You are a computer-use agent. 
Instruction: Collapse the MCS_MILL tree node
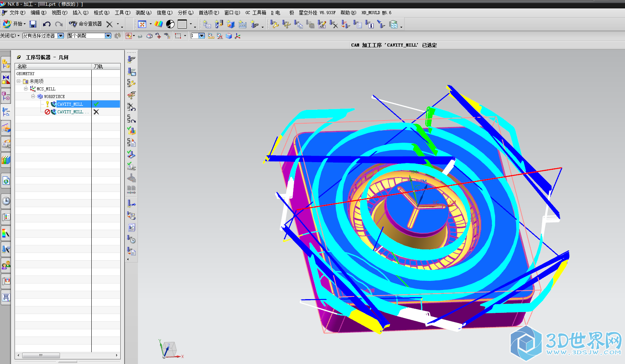click(26, 89)
